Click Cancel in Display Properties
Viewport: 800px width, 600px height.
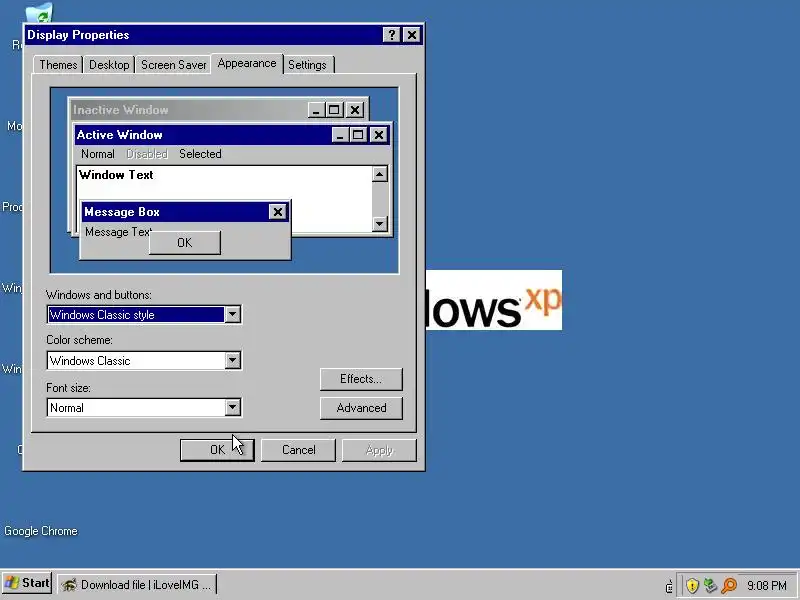tap(298, 450)
